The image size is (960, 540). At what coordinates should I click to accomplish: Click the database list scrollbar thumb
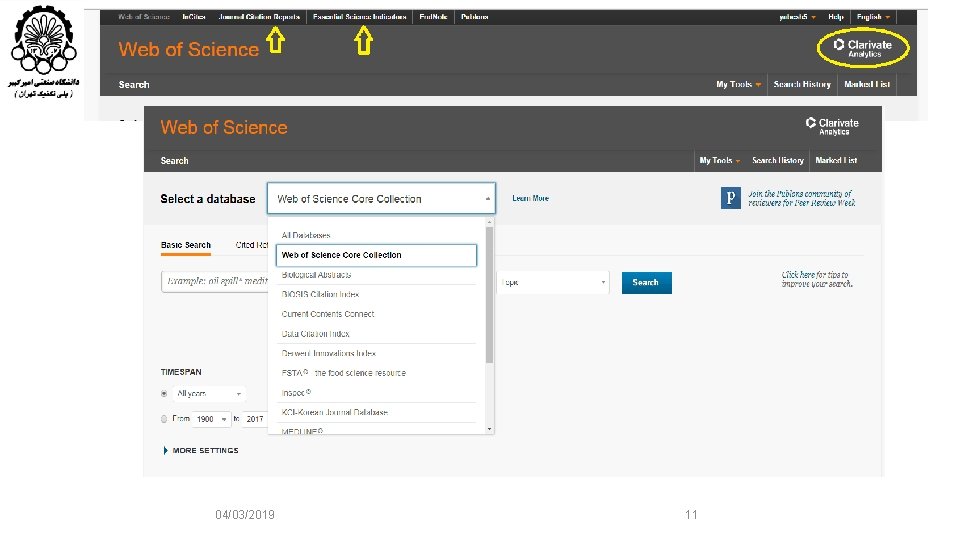(489, 295)
